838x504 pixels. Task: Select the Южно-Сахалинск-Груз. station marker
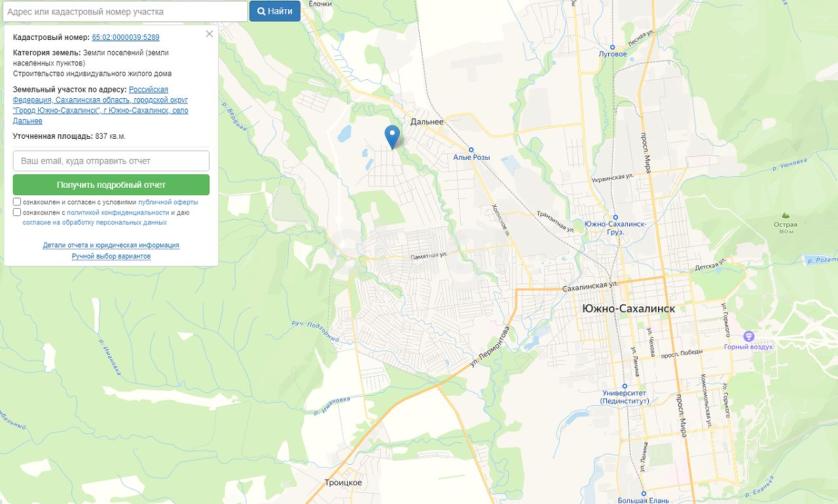[x=615, y=217]
